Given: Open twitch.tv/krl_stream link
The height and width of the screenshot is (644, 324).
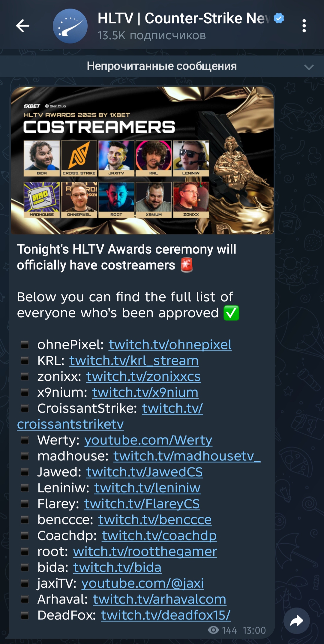Looking at the screenshot, I should pos(134,361).
